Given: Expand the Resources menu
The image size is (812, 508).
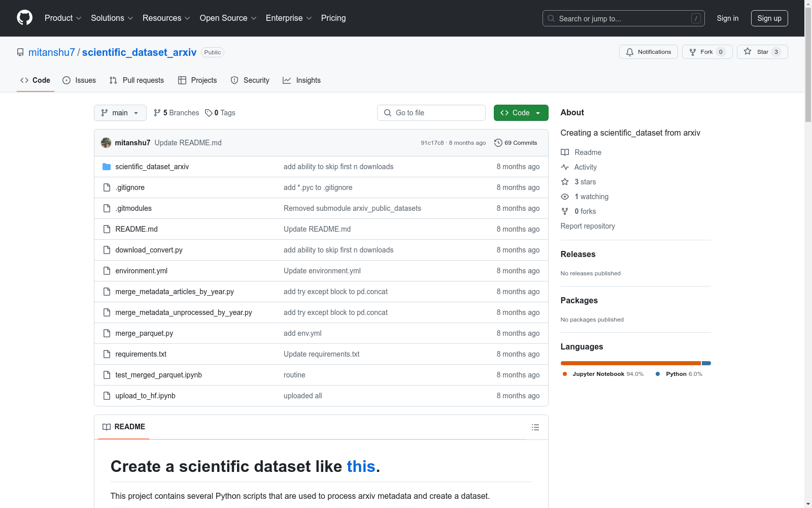Looking at the screenshot, I should 166,18.
